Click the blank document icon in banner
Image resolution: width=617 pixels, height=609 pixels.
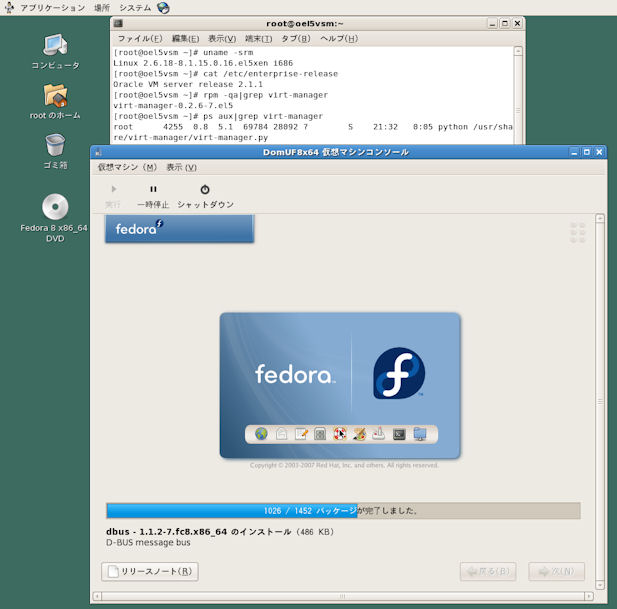(x=281, y=434)
